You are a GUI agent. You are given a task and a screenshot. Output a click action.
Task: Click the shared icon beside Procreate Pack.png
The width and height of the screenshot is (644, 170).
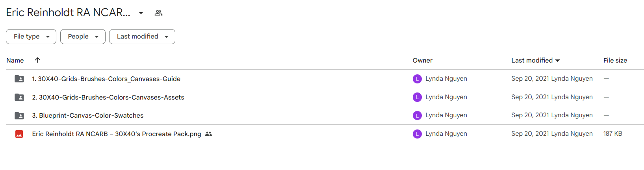coord(209,134)
